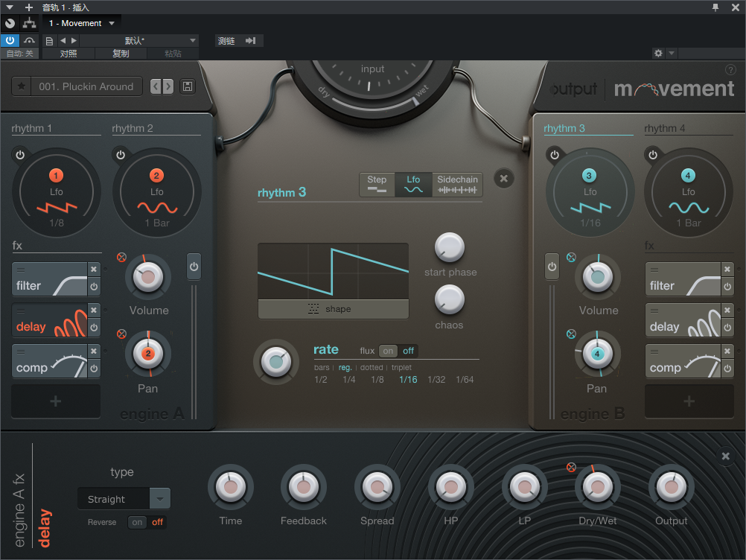Toggle rhythm 4 power button

[x=653, y=155]
